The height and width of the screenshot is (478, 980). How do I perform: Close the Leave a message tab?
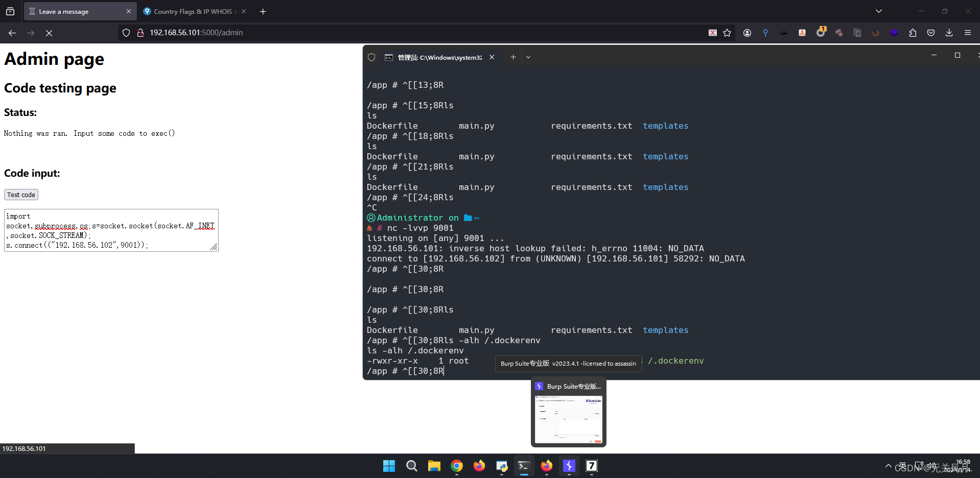pyautogui.click(x=129, y=11)
